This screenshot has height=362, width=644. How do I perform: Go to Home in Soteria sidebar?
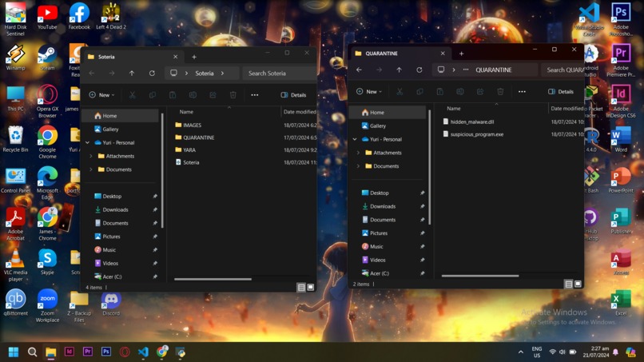pyautogui.click(x=121, y=116)
